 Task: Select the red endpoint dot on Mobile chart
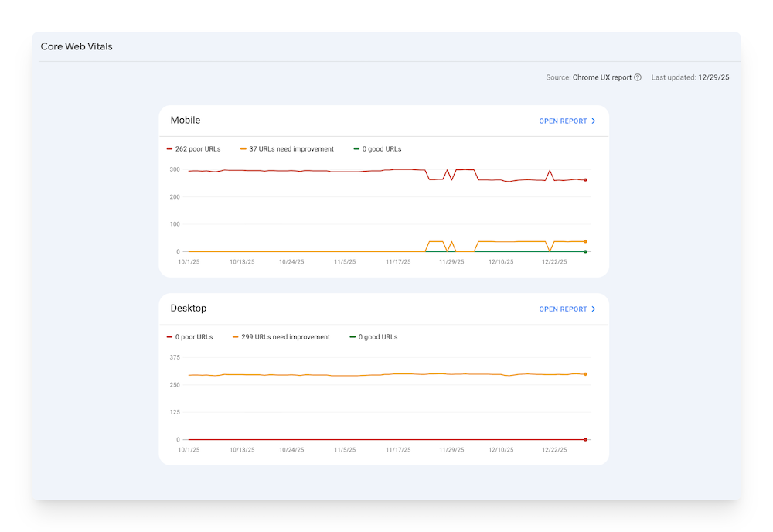pyautogui.click(x=586, y=179)
